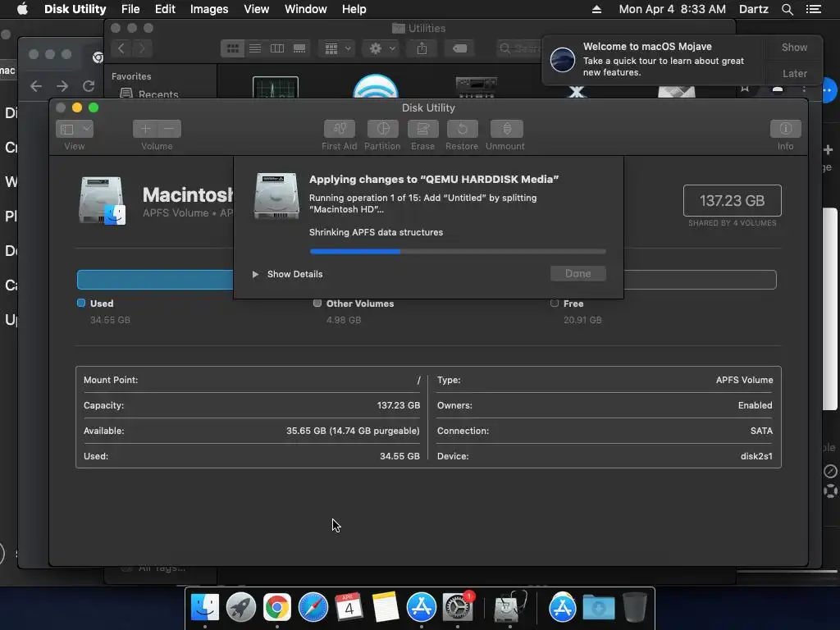The height and width of the screenshot is (630, 840).
Task: Open Calendar from the Dock
Action: pyautogui.click(x=349, y=608)
